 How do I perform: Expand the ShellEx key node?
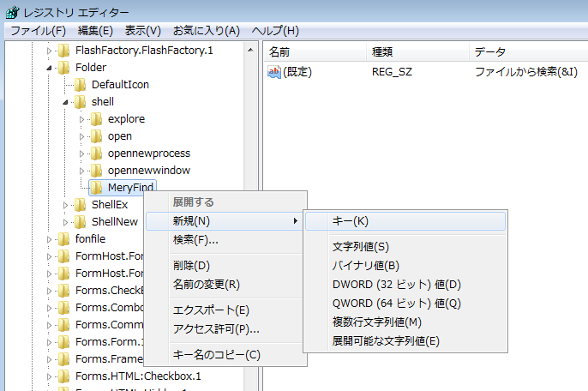66,205
